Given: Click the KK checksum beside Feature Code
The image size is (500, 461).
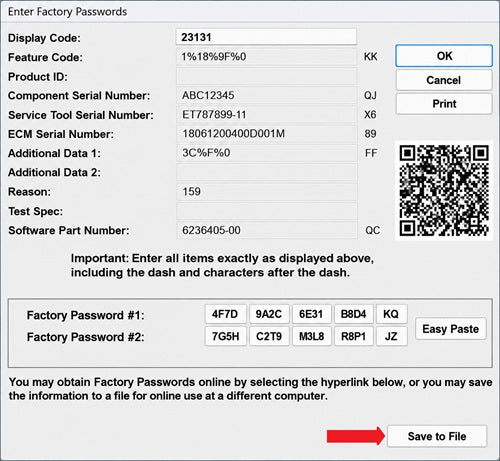Looking at the screenshot, I should pos(371,57).
